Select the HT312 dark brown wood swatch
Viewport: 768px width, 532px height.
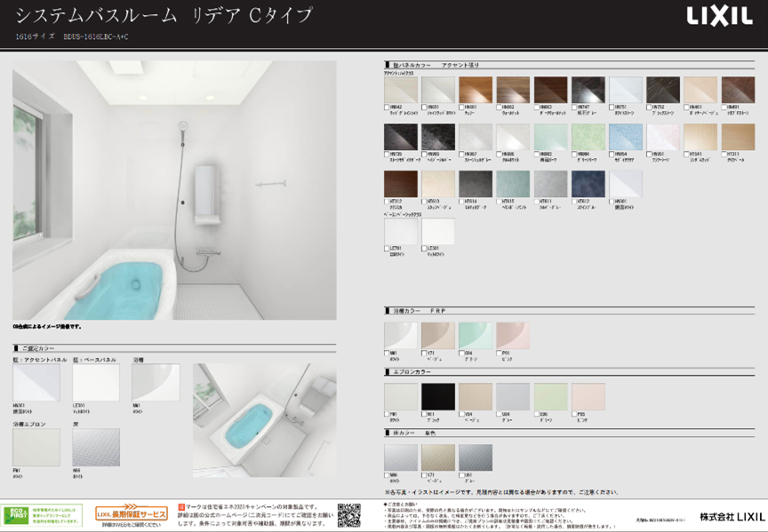pyautogui.click(x=401, y=184)
